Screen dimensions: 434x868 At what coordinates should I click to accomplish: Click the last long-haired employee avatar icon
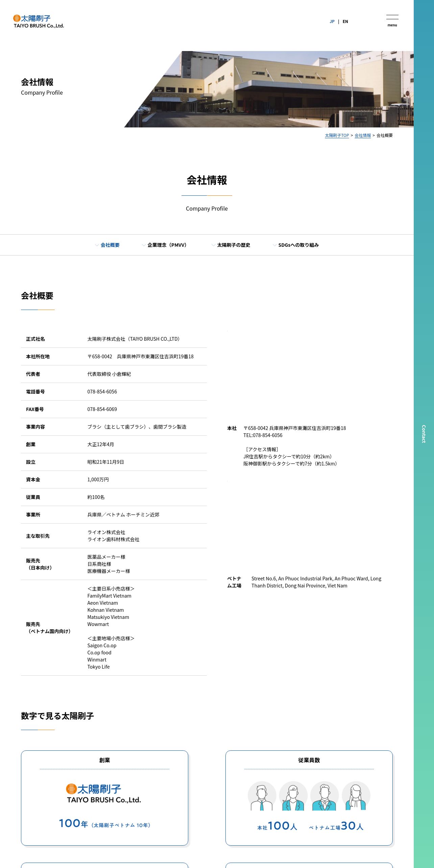click(x=356, y=796)
